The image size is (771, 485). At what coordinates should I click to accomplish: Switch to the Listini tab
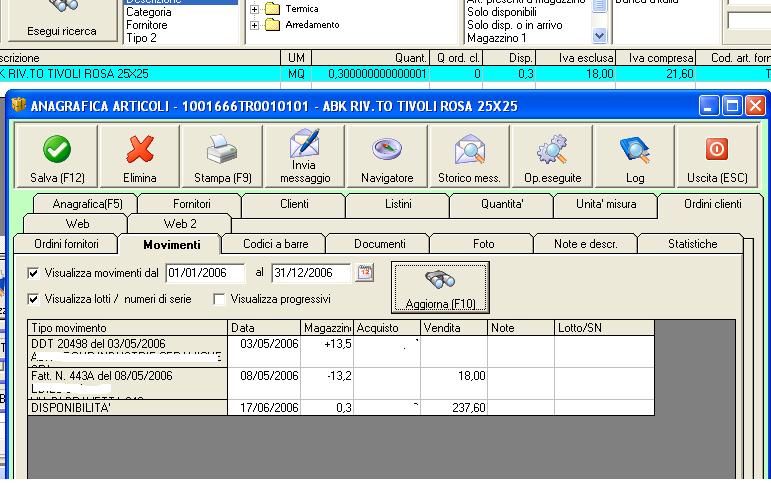398,204
